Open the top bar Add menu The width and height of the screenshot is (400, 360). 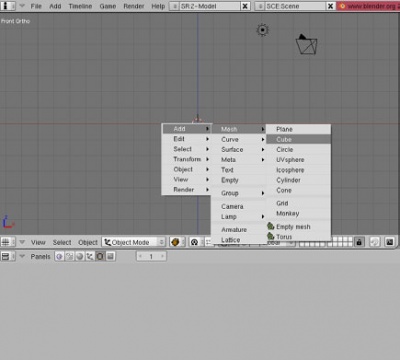click(x=55, y=6)
